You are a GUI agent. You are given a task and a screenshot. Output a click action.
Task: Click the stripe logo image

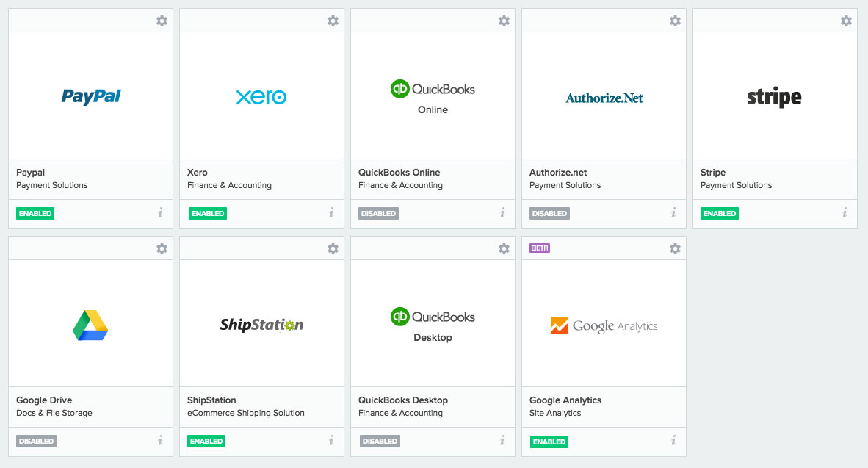(774, 98)
